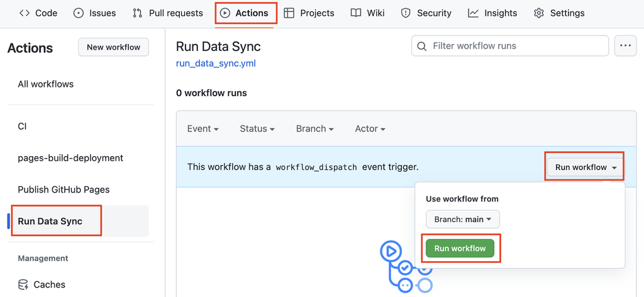Expand the Event filter dropdown
Viewport: 644px width, 297px height.
(203, 128)
